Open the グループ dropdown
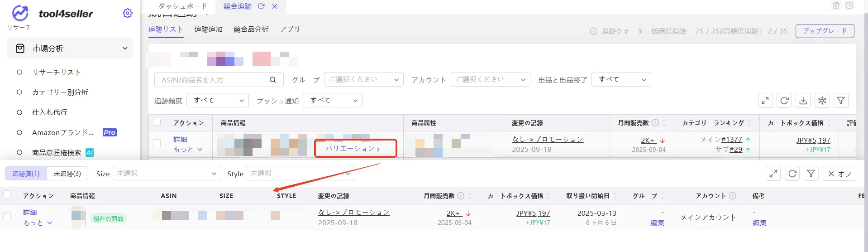Viewport: 868px width, 252px height. tap(364, 79)
